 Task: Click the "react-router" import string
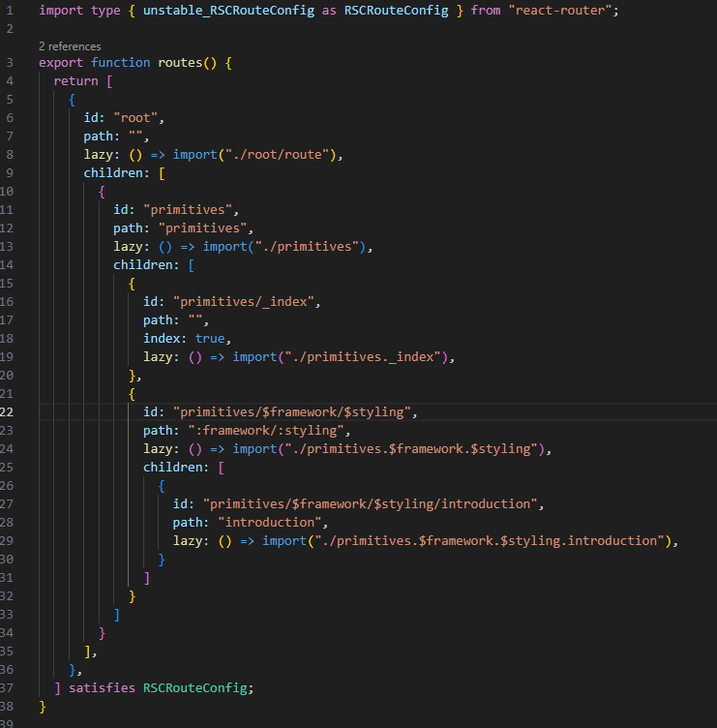tap(560, 11)
